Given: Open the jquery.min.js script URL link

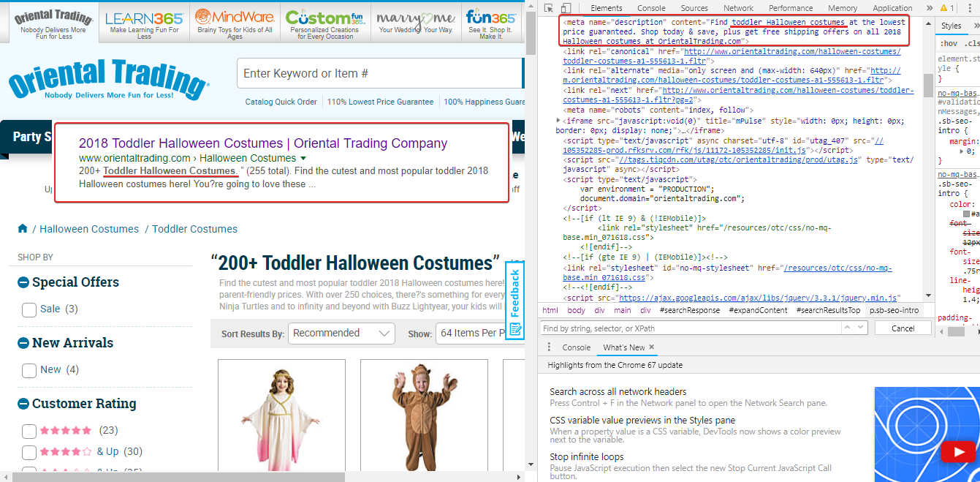Looking at the screenshot, I should point(758,298).
